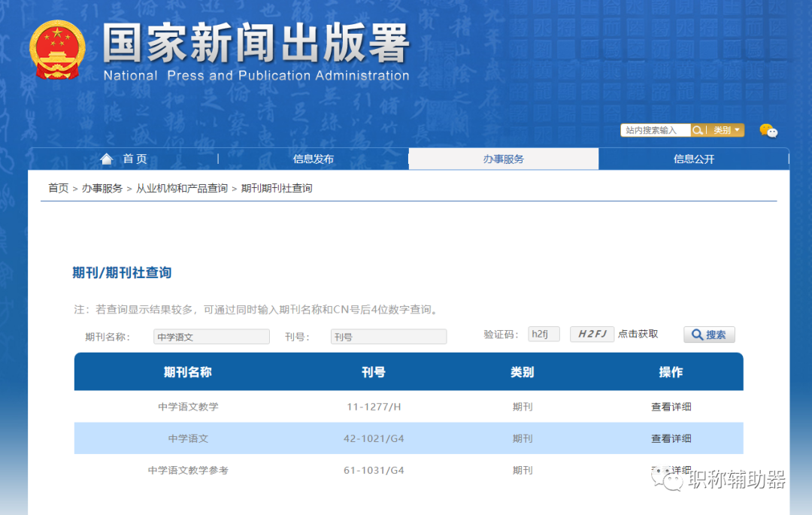The image size is (812, 515).
Task: Click the H2FJ captcha image
Action: [592, 334]
